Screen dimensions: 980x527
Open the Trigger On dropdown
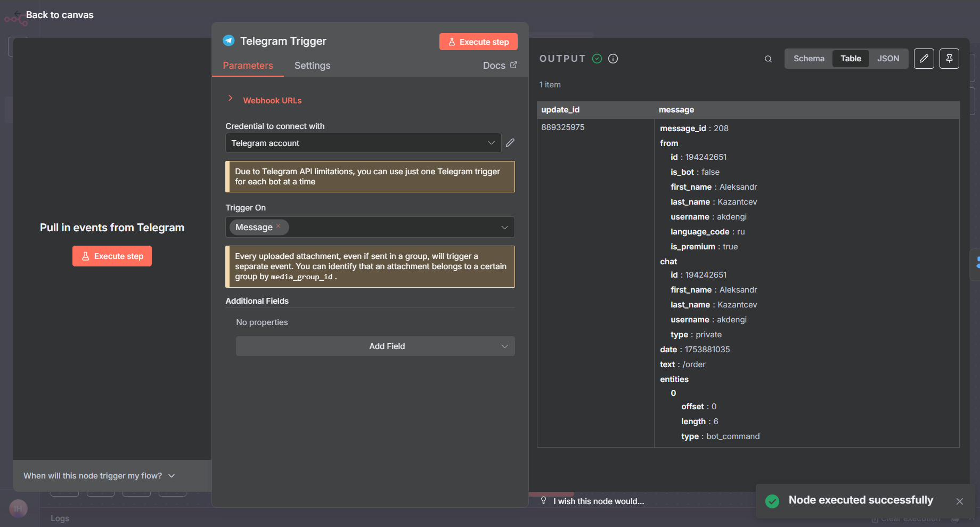tap(370, 227)
